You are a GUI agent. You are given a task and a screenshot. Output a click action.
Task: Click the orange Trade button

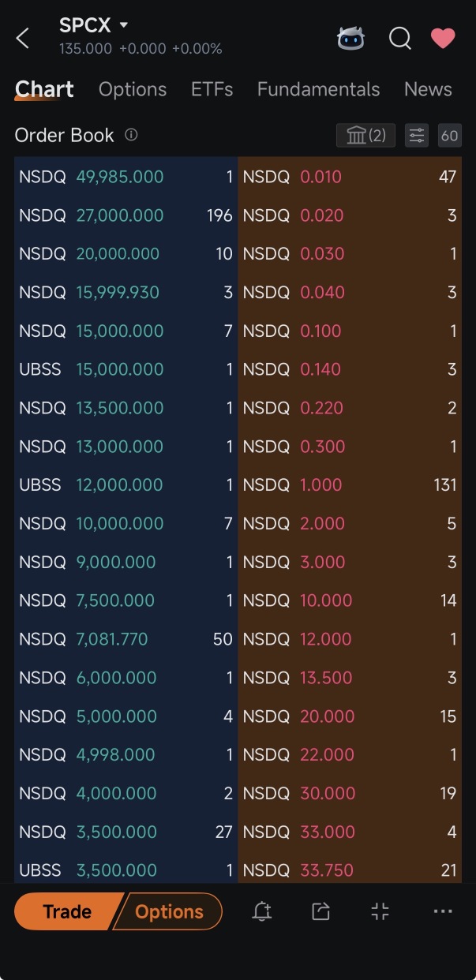coord(68,912)
